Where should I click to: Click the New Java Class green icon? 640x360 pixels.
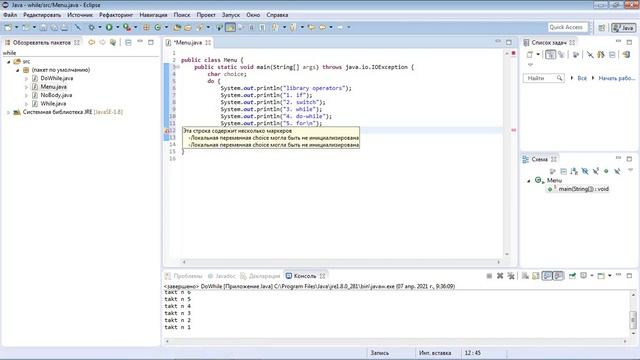(x=158, y=27)
